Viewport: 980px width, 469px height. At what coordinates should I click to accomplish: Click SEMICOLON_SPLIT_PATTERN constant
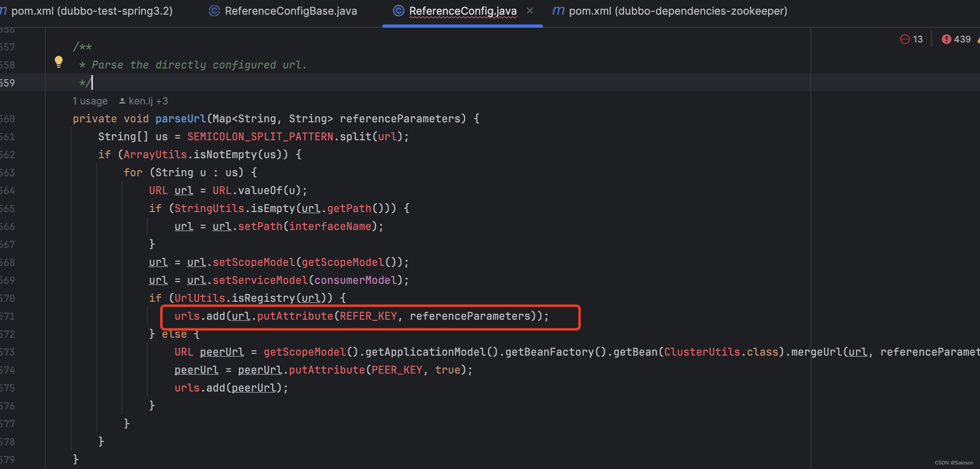(260, 137)
